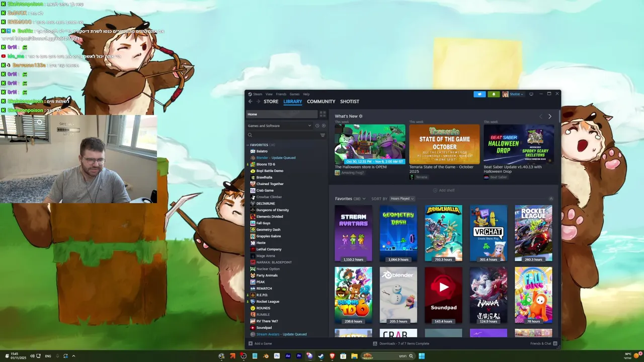Select Lethal Company in game list
The width and height of the screenshot is (644, 362).
click(269, 249)
